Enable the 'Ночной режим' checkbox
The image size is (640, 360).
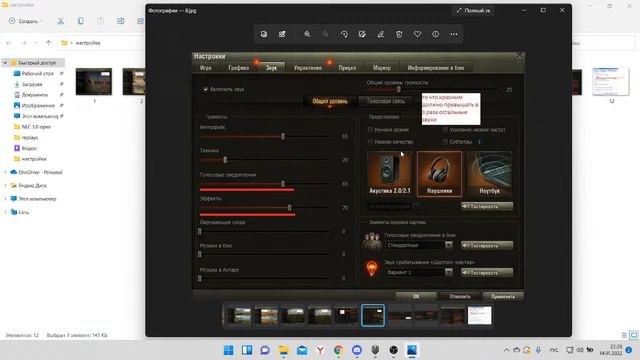(x=371, y=129)
